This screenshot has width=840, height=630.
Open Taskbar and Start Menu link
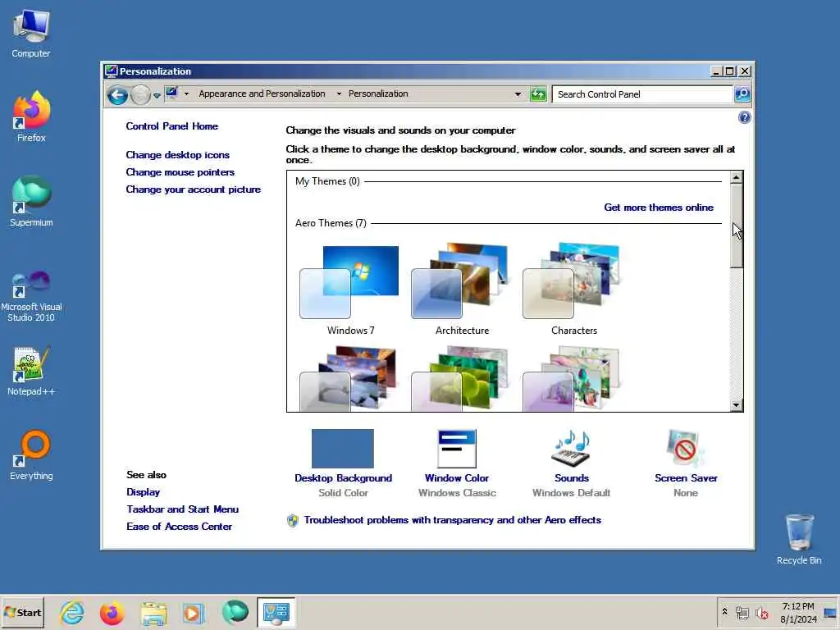click(x=183, y=509)
